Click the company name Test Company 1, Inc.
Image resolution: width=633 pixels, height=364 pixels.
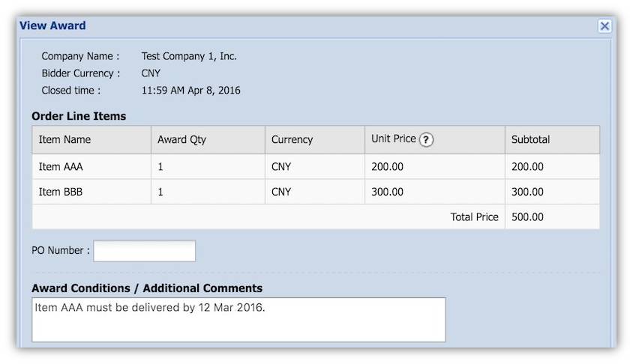tap(189, 56)
